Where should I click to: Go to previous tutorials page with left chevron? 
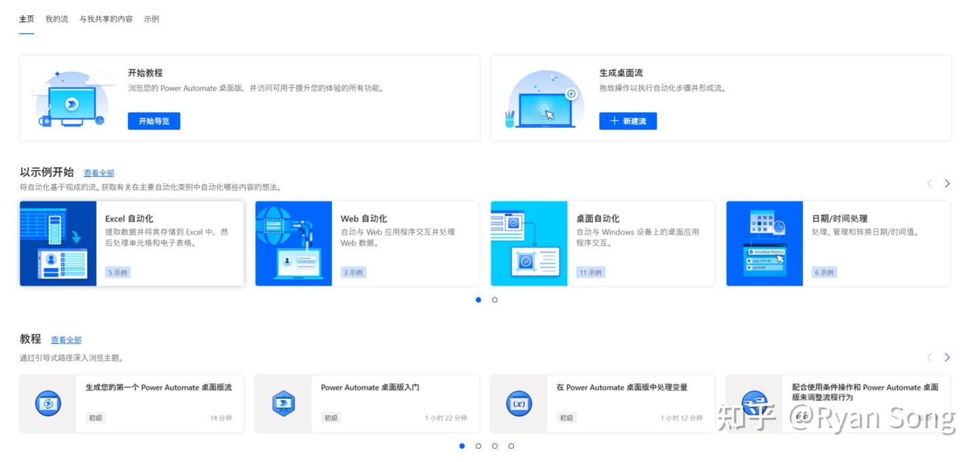tap(930, 357)
